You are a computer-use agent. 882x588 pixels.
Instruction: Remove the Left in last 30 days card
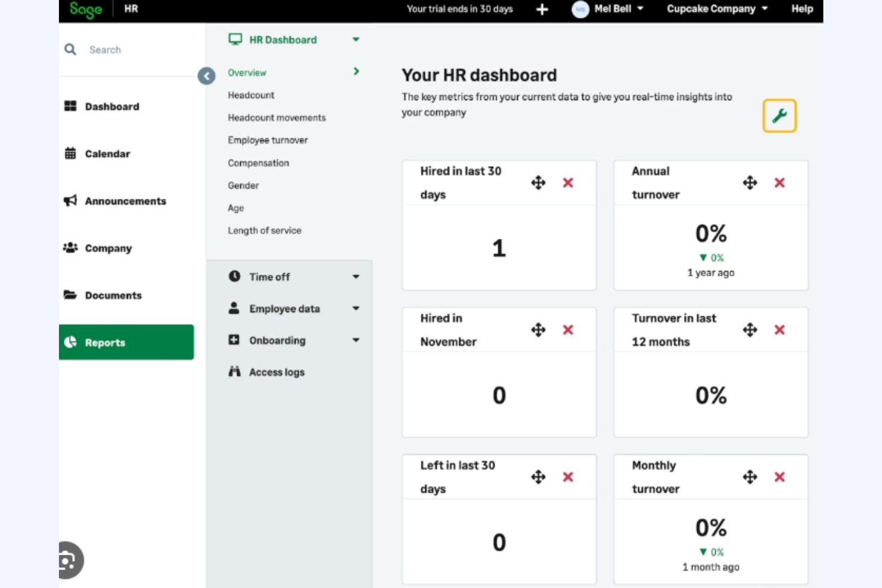568,477
